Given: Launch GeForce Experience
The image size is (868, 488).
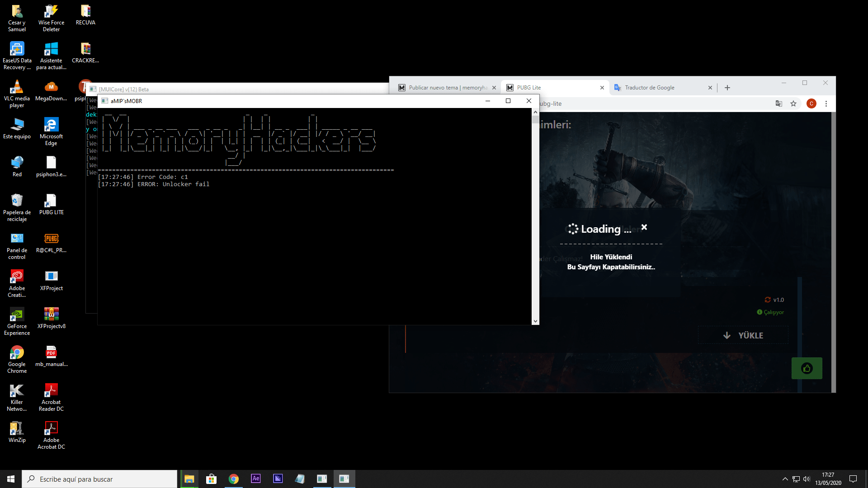Looking at the screenshot, I should tap(17, 322).
